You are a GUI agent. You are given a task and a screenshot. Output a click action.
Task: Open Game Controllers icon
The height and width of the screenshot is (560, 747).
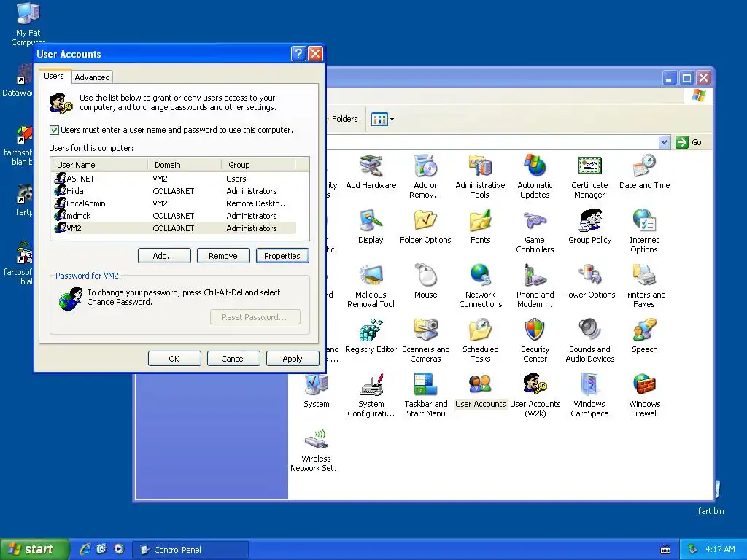click(535, 230)
